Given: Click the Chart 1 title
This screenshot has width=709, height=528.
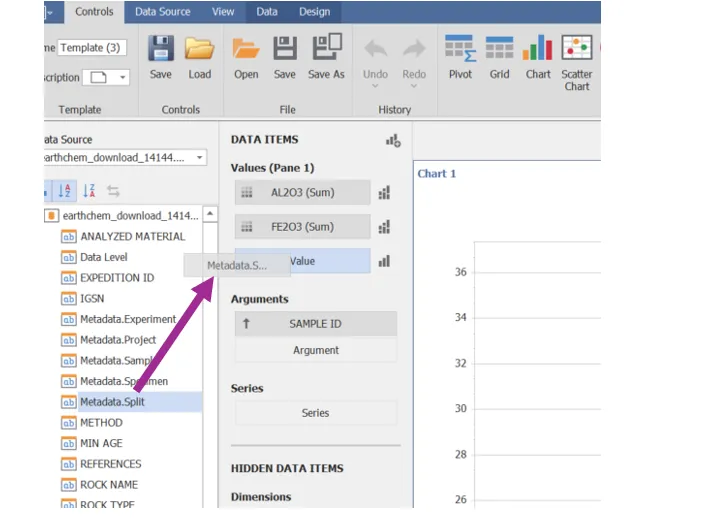Looking at the screenshot, I should tap(436, 174).
